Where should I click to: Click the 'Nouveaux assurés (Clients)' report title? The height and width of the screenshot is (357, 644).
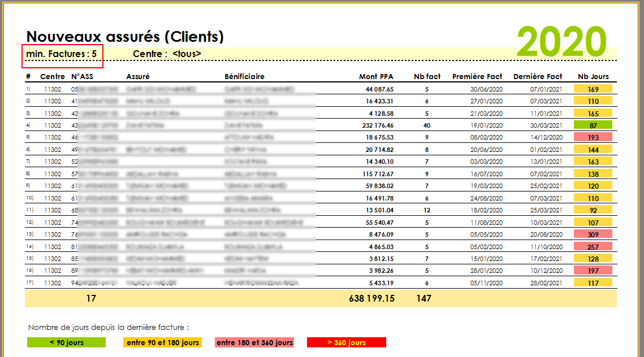[125, 37]
